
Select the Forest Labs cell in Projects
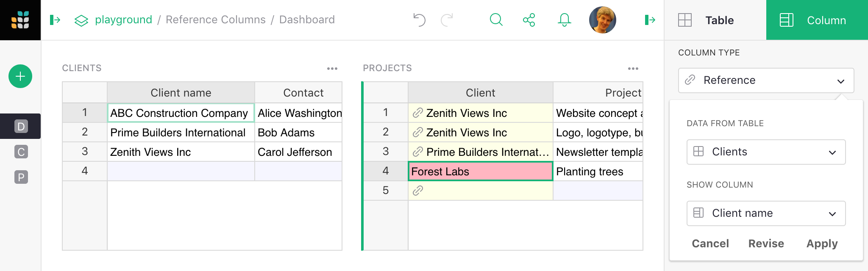(480, 171)
